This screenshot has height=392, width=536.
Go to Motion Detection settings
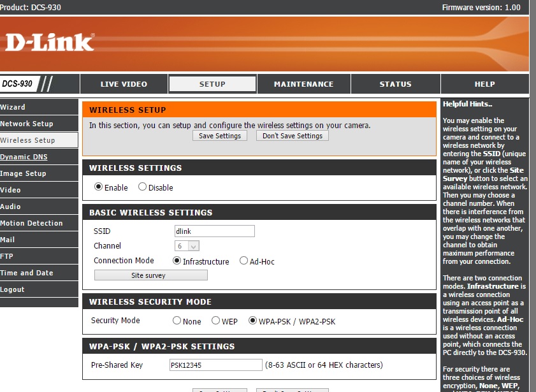(x=39, y=223)
